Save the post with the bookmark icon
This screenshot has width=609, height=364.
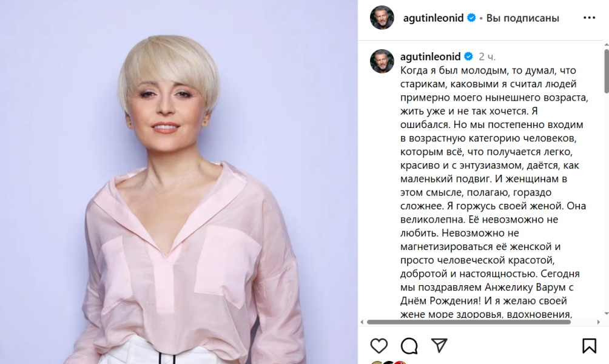[x=589, y=346]
